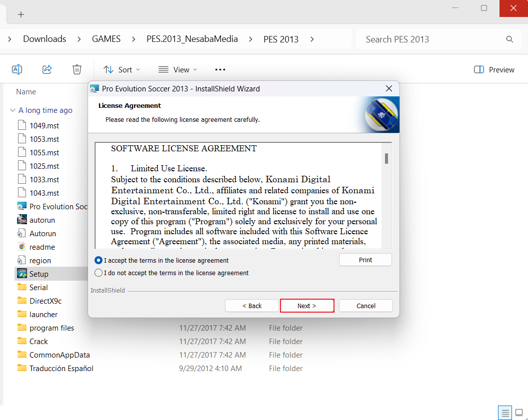
Task: Click the Name column header
Action: click(x=26, y=92)
